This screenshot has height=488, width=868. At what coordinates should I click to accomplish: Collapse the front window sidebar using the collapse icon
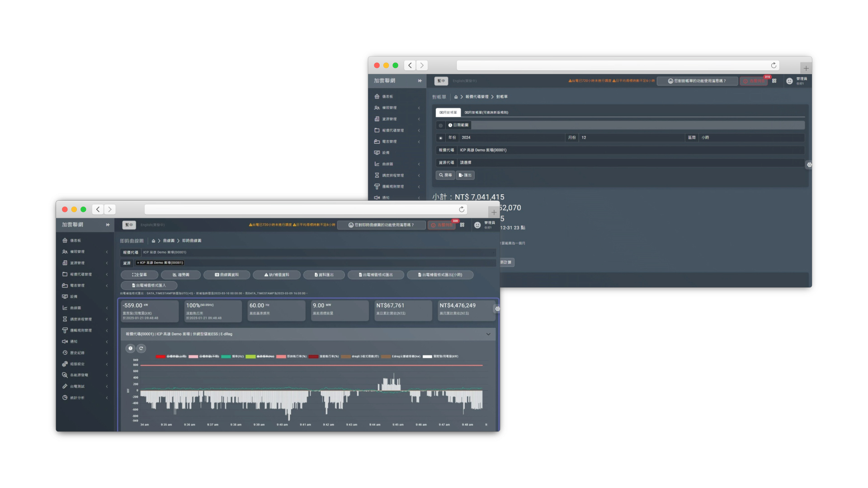tap(108, 225)
